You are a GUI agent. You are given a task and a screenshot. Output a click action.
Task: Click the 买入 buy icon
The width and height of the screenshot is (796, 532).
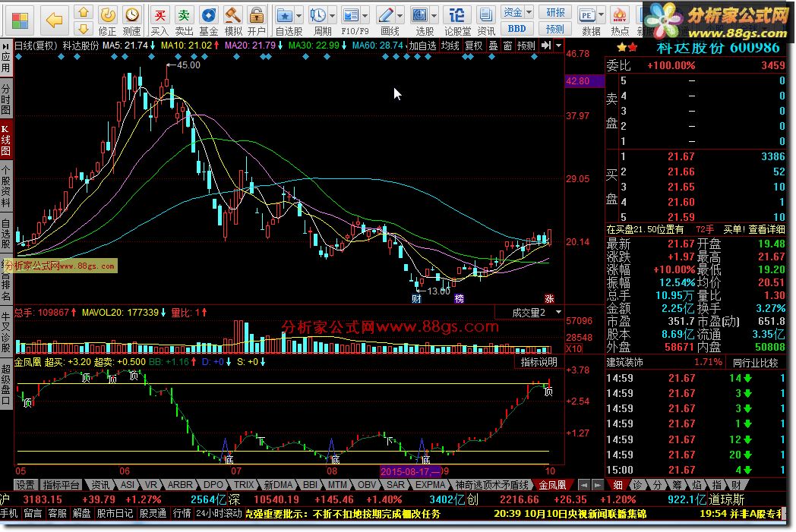point(160,20)
